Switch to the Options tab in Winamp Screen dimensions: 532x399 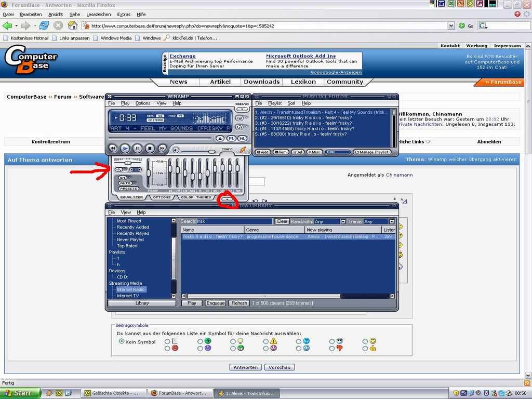pos(162,197)
